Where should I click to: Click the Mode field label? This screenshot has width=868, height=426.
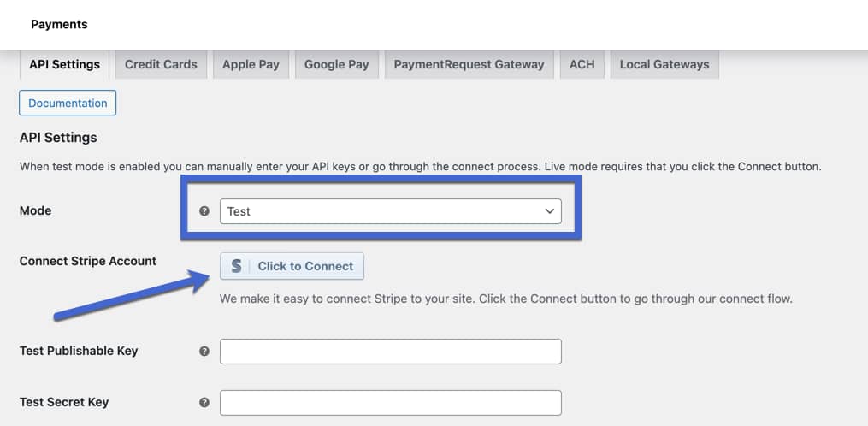click(x=35, y=210)
